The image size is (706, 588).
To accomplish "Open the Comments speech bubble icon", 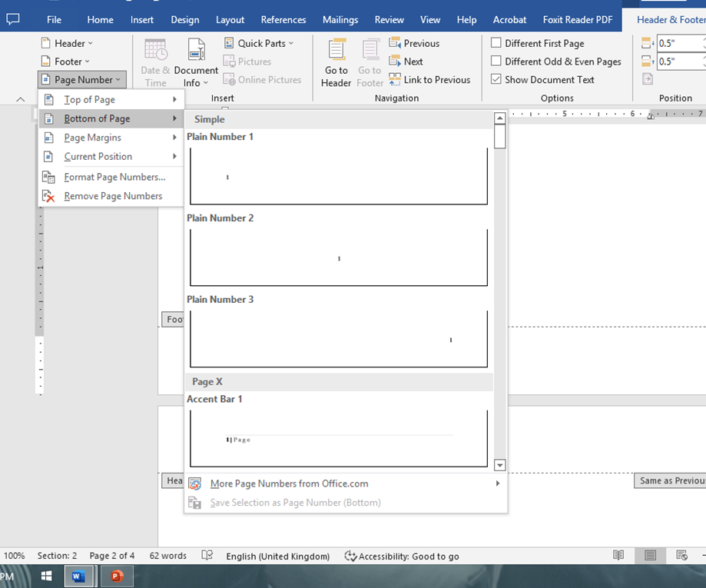I will 12,19.
